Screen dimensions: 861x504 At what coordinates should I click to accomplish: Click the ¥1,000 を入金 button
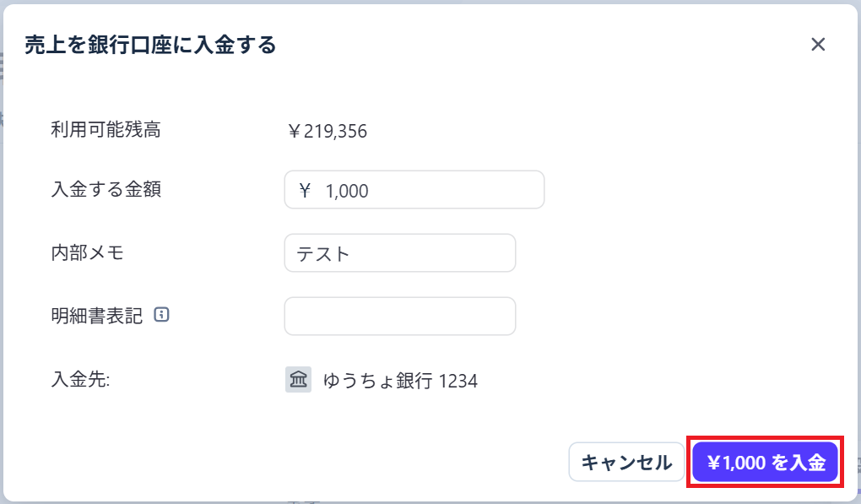(x=765, y=463)
